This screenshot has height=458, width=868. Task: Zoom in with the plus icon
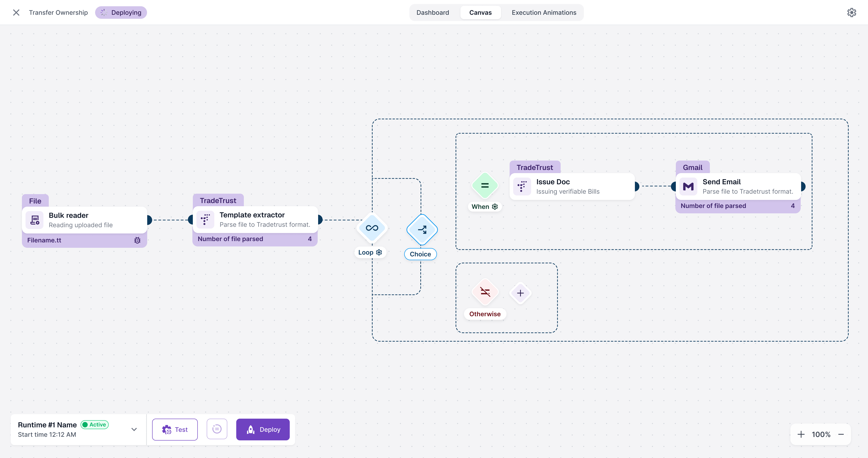tap(801, 435)
